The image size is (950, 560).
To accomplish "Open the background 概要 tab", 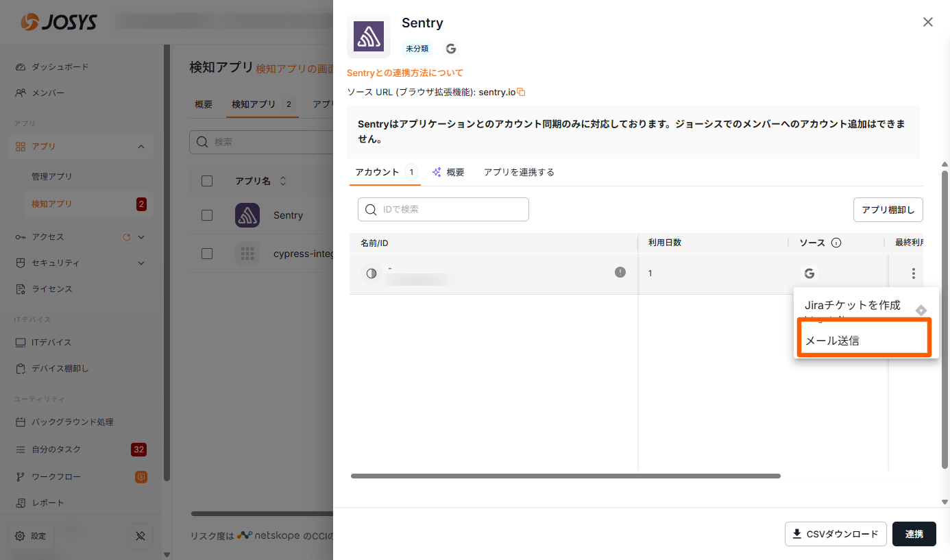I will pos(204,105).
